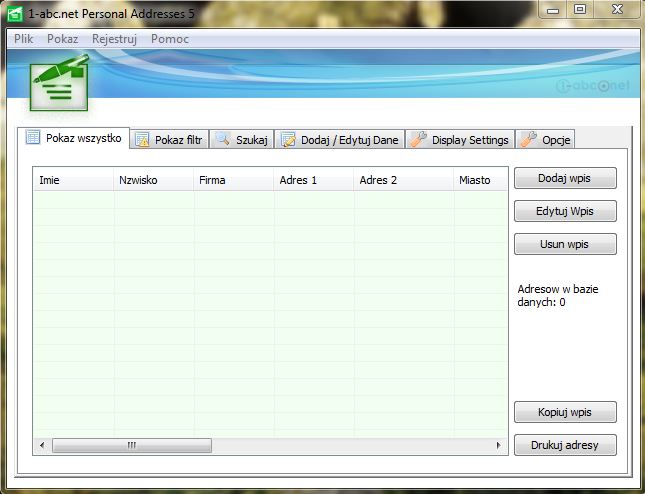The height and width of the screenshot is (494, 645).
Task: Sort by the Adres 2 column header
Action: point(403,180)
